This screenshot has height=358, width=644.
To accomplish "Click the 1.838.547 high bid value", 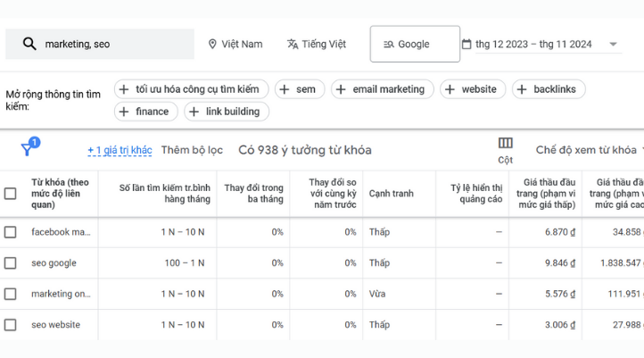I will point(621,263).
